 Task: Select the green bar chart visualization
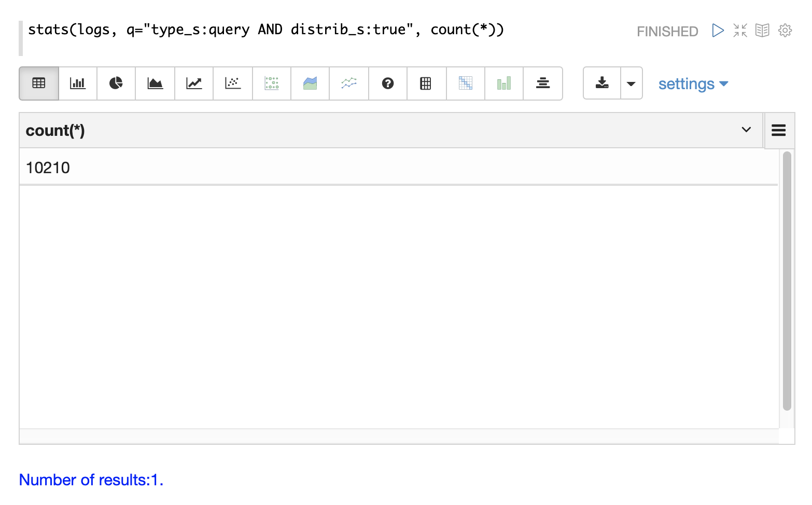504,83
